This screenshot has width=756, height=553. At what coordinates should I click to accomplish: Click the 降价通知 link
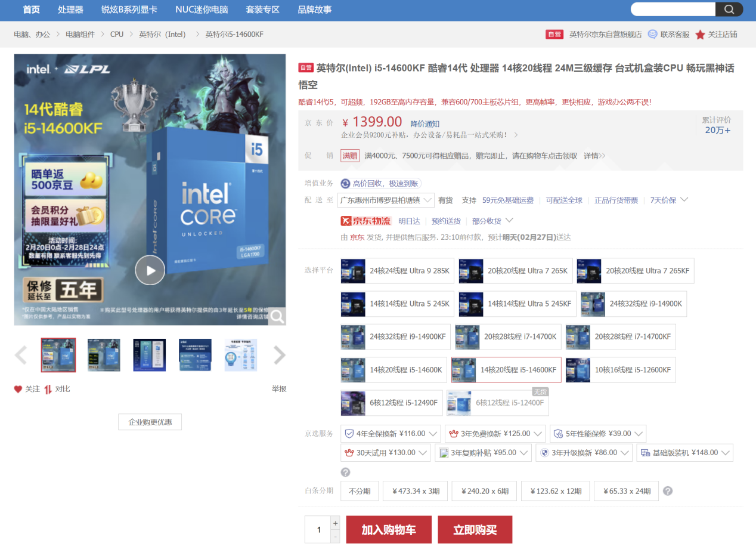[x=425, y=123]
